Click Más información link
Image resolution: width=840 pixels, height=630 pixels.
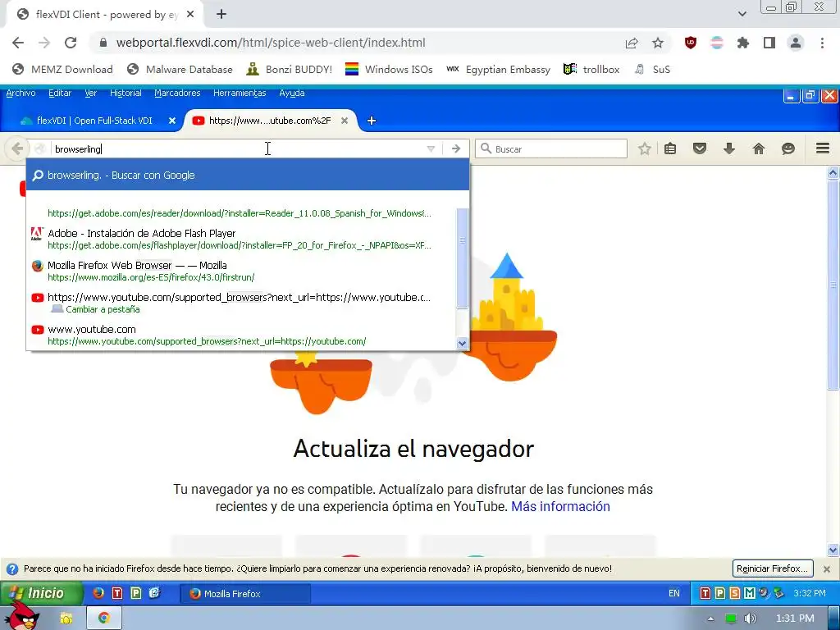click(560, 506)
